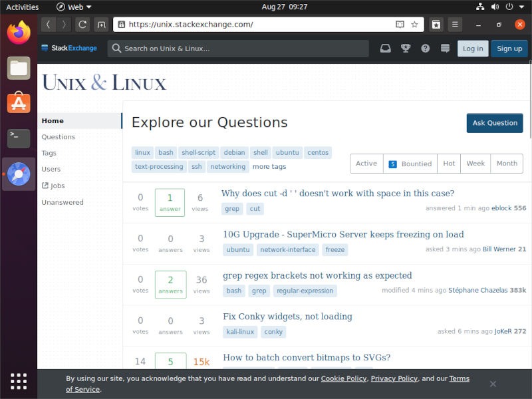The image size is (532, 399).
Task: Click the Ask Question button
Action: (494, 123)
